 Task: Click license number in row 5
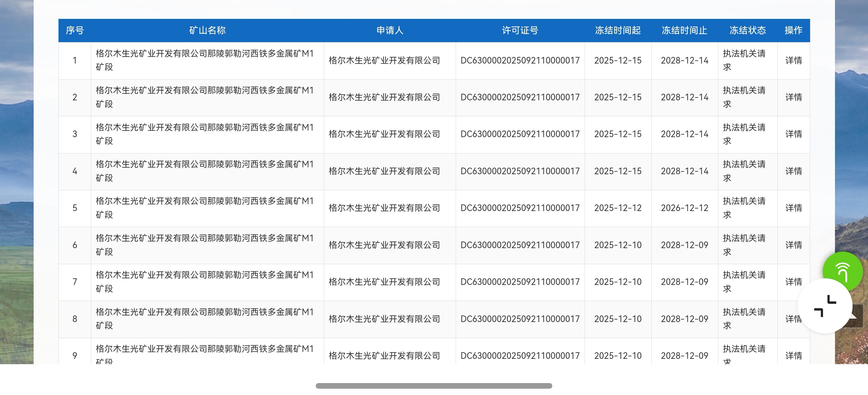(x=520, y=208)
